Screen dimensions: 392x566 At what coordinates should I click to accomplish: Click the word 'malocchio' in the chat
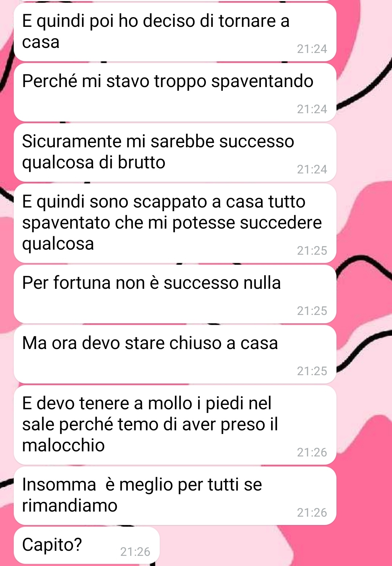click(x=64, y=445)
